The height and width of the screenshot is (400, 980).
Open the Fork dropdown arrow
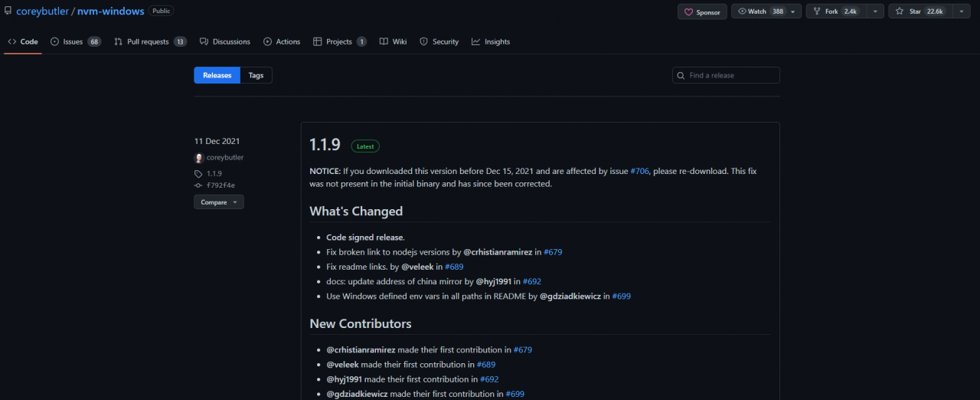coord(877,11)
